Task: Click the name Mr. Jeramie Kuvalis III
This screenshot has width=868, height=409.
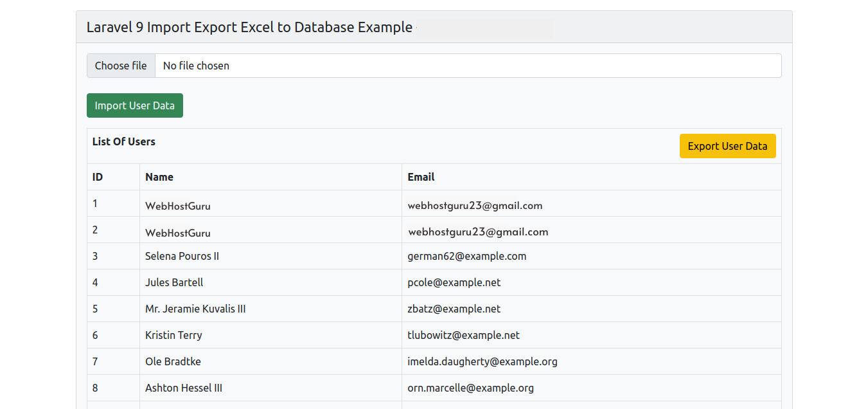Action: point(195,309)
